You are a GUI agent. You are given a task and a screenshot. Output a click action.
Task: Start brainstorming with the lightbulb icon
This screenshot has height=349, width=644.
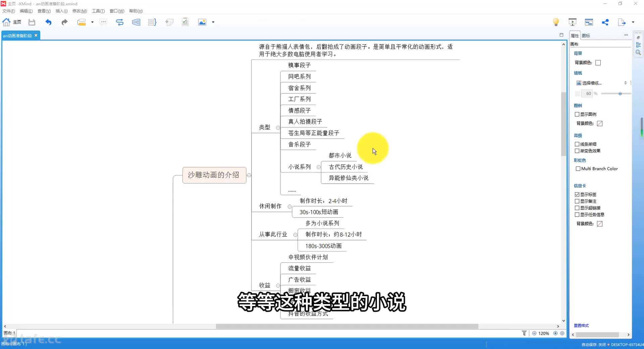pyautogui.click(x=556, y=22)
